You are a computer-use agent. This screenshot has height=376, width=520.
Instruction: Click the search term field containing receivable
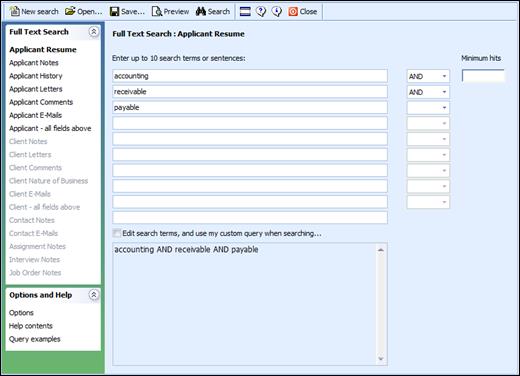coord(250,92)
